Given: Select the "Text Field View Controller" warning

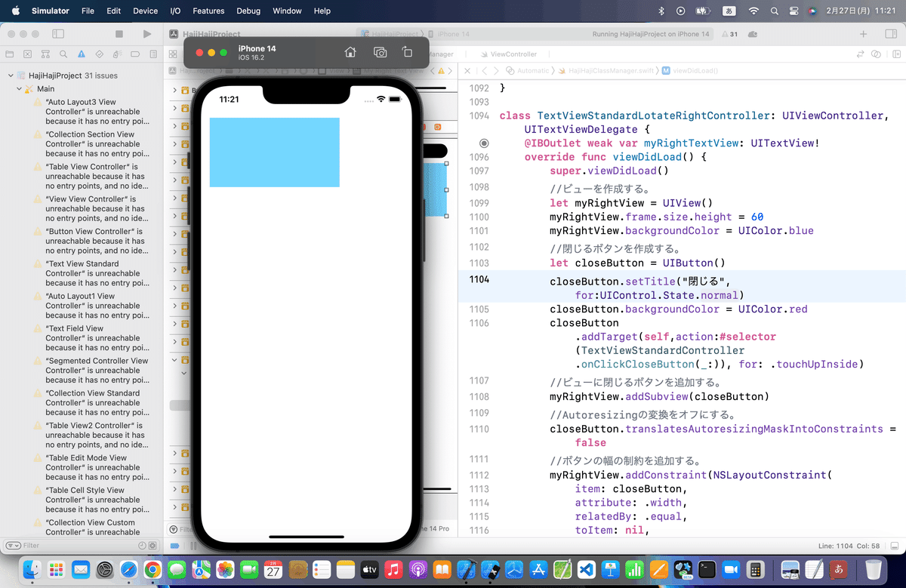Looking at the screenshot, I should [91, 338].
